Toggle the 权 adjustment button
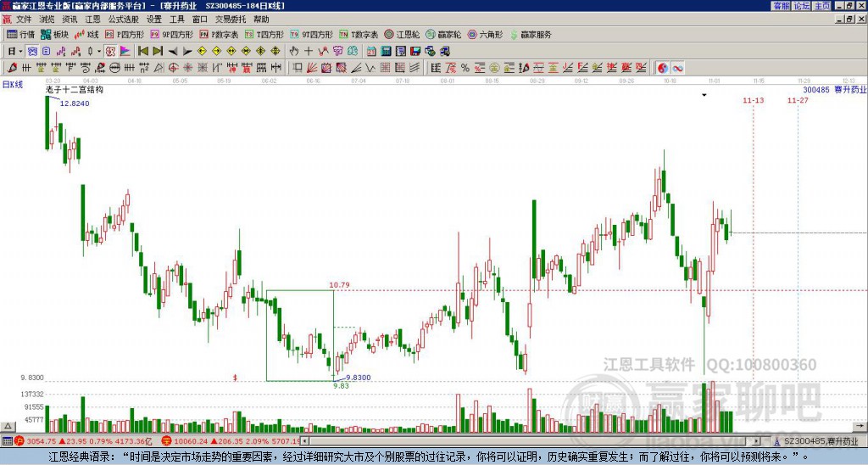Screen dimensions: 868x465 [x=110, y=52]
